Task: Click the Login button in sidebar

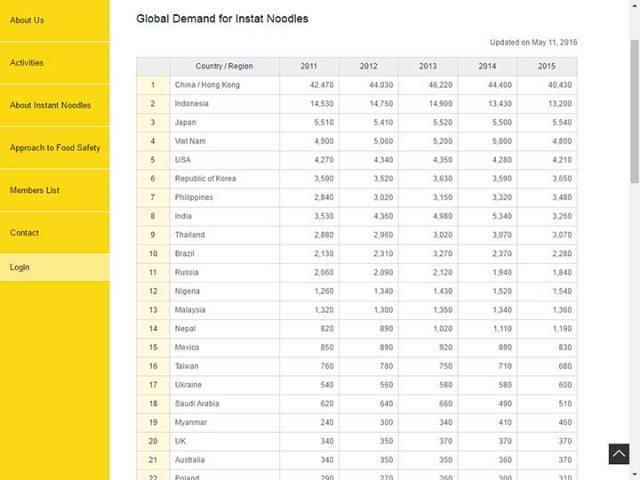Action: click(x=55, y=267)
